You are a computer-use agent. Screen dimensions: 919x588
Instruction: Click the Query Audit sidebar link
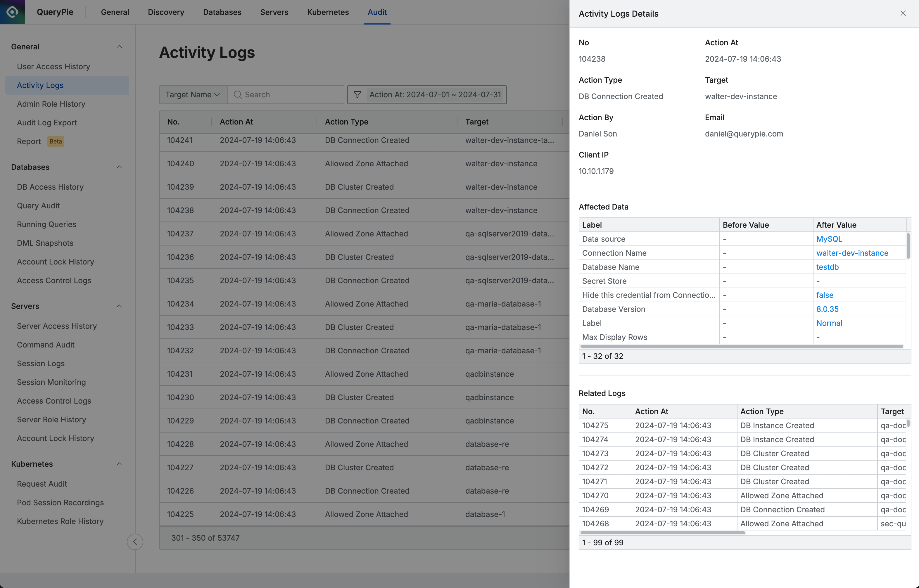coord(38,205)
